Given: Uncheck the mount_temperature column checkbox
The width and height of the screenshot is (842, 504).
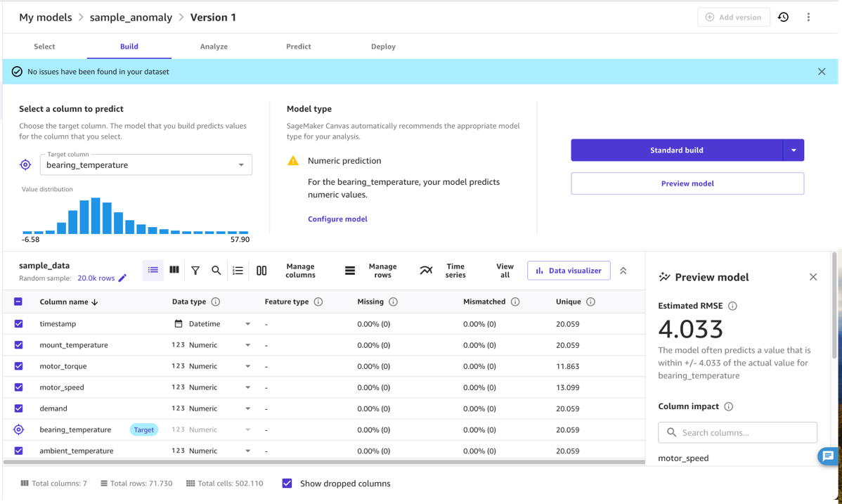Looking at the screenshot, I should pos(18,345).
